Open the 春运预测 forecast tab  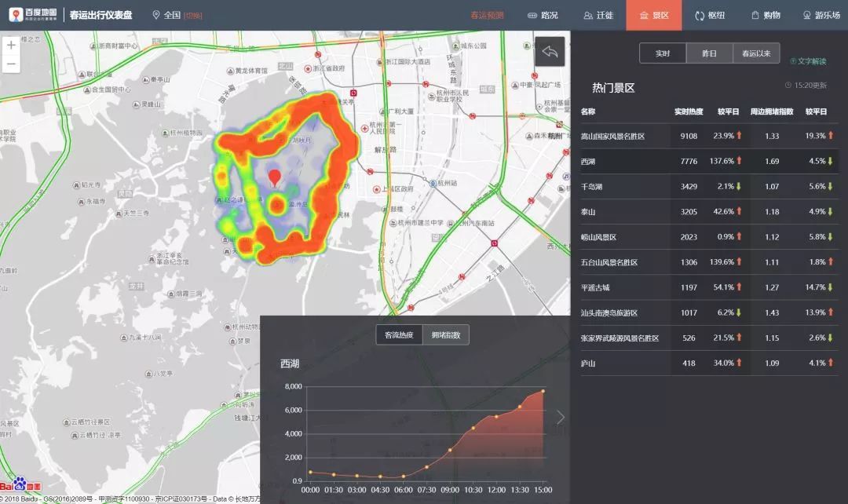tap(487, 15)
